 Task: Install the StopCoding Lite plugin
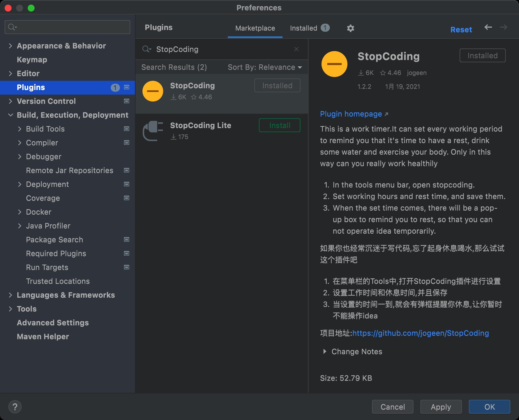279,125
